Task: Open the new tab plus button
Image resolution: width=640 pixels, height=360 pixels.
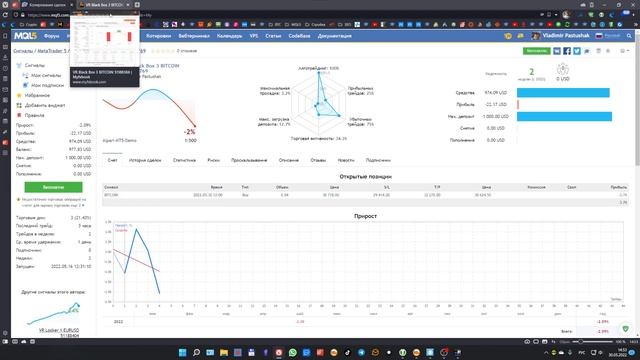Action: coord(137,5)
